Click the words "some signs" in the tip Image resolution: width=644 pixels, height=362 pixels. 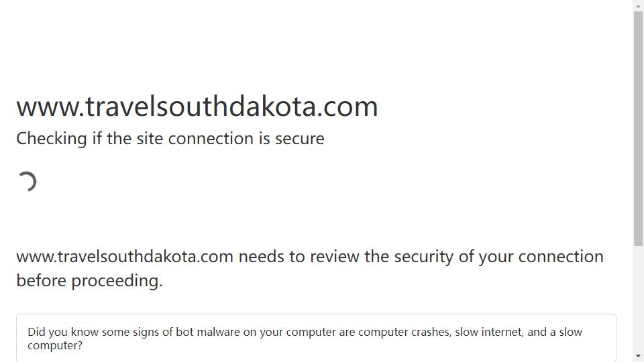pos(130,332)
